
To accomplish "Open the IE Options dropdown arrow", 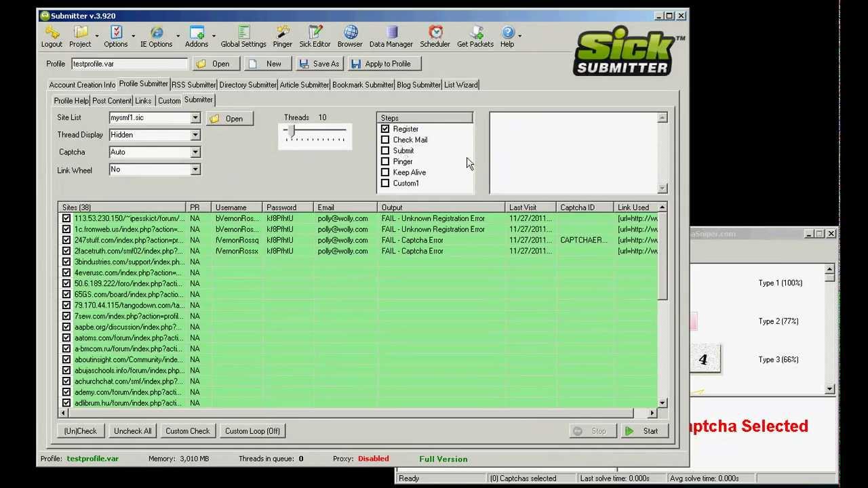I will point(178,36).
